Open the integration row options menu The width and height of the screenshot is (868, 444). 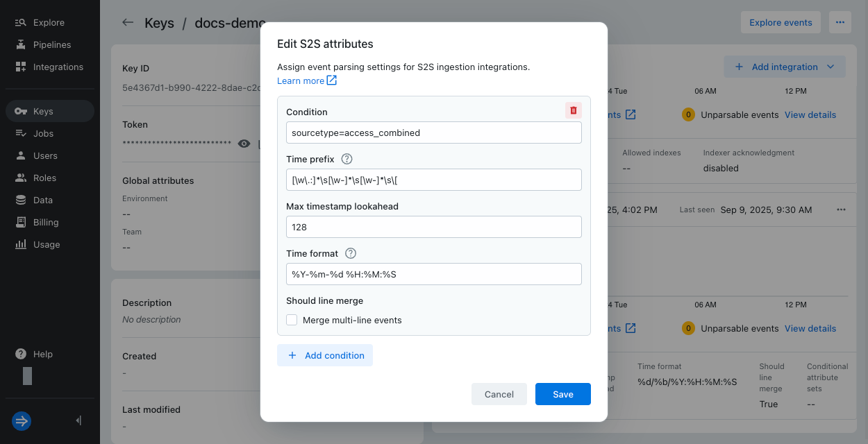841,210
